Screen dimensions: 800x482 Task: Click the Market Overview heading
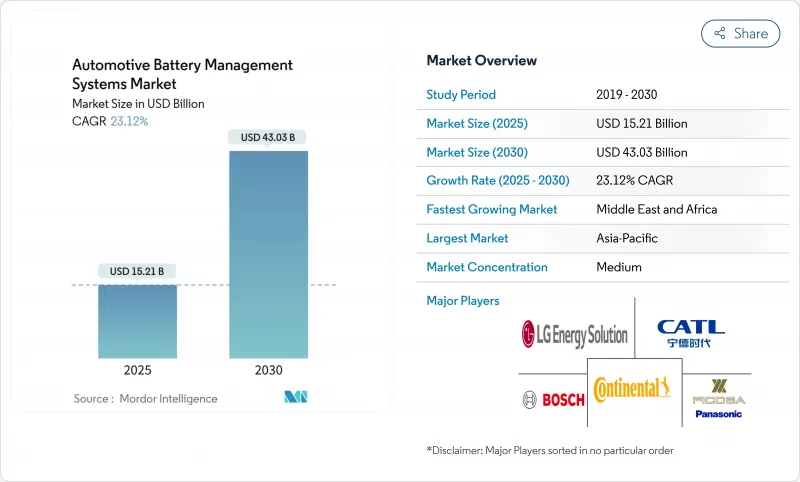coord(481,60)
